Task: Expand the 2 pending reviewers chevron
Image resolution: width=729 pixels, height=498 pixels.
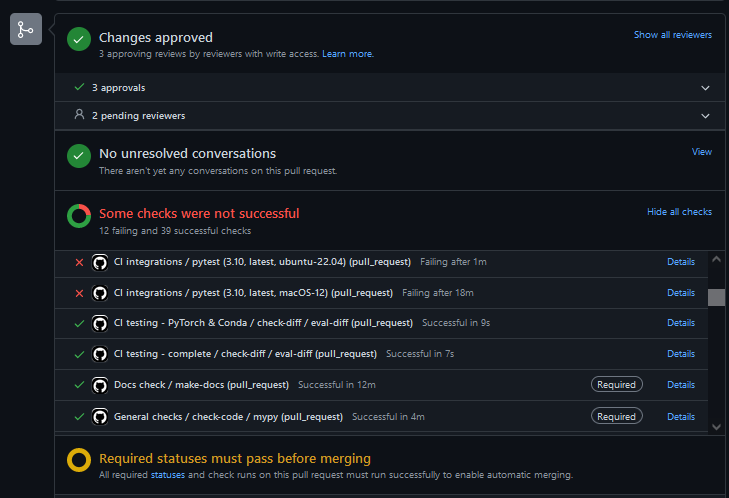Action: click(705, 116)
